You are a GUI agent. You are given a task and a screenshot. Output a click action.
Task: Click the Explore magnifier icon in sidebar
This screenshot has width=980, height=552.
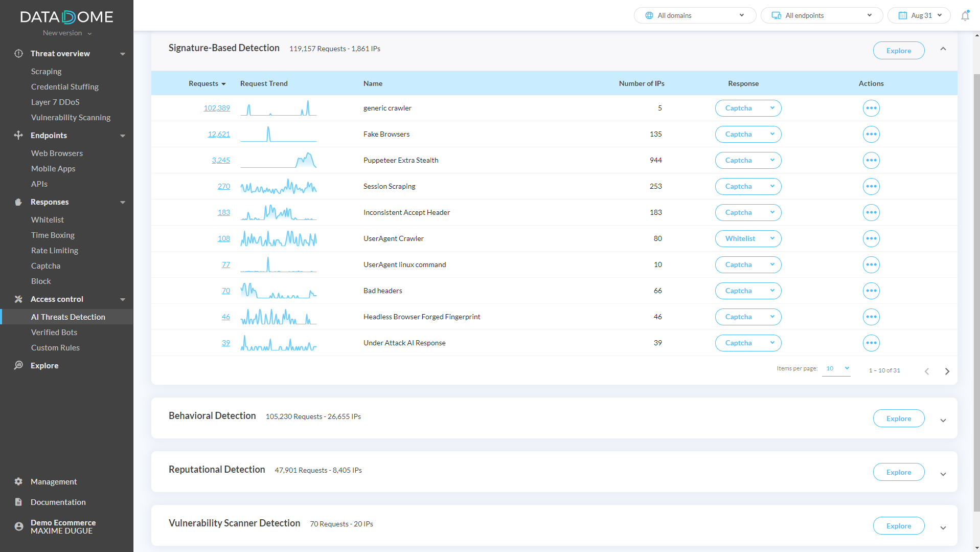[x=18, y=365]
